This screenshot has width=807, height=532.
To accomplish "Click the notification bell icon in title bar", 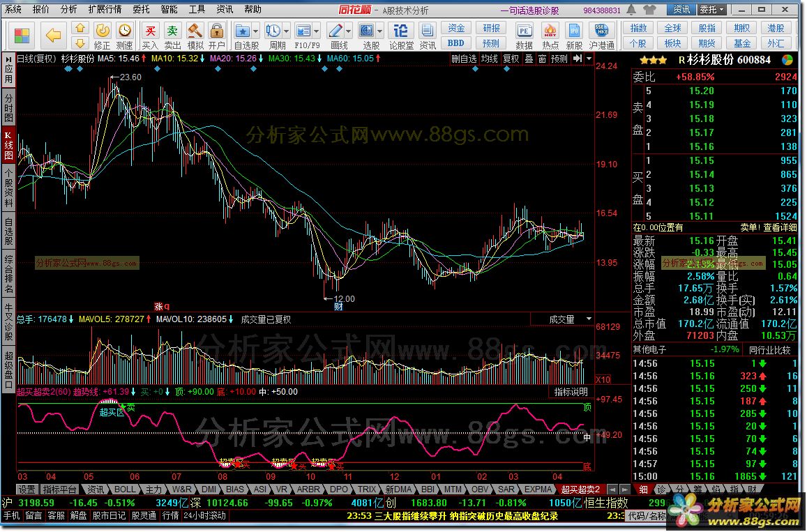I will tap(631, 9).
